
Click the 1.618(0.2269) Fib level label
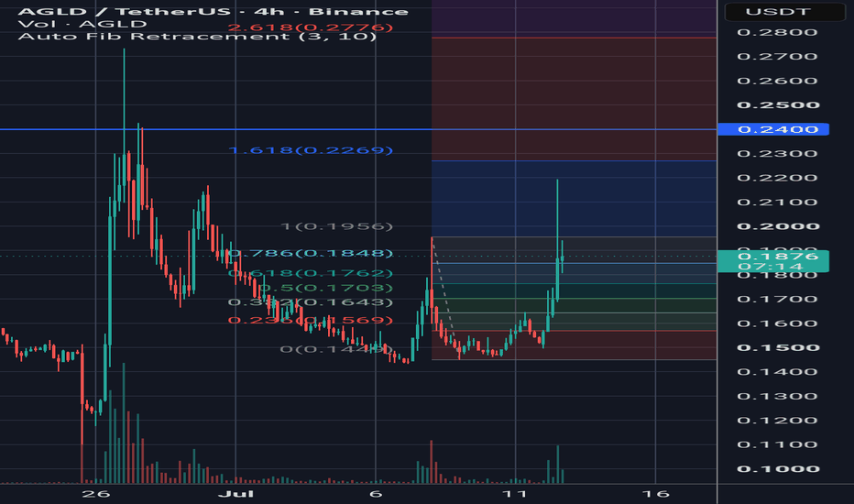click(311, 150)
